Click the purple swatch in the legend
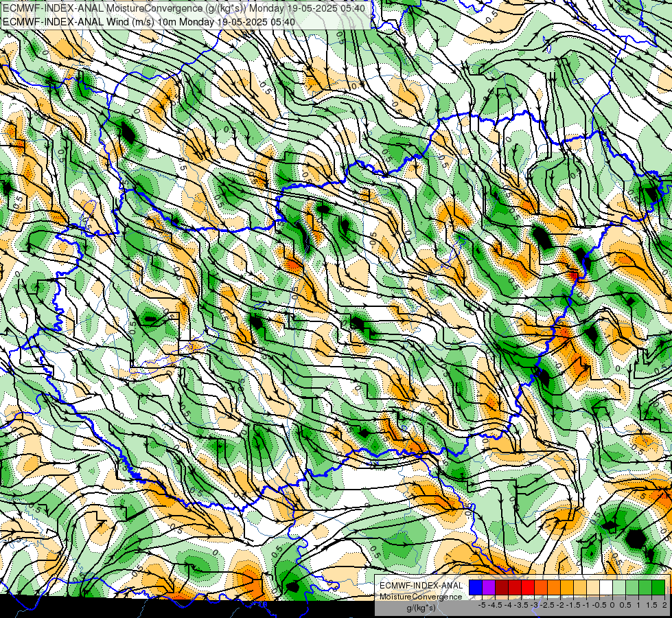672x618 pixels. [489, 587]
